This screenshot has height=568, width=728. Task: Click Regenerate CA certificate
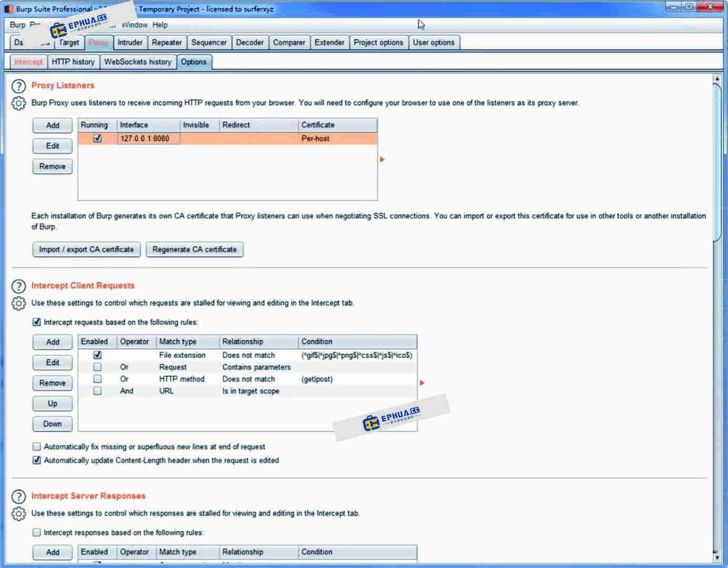(x=195, y=250)
